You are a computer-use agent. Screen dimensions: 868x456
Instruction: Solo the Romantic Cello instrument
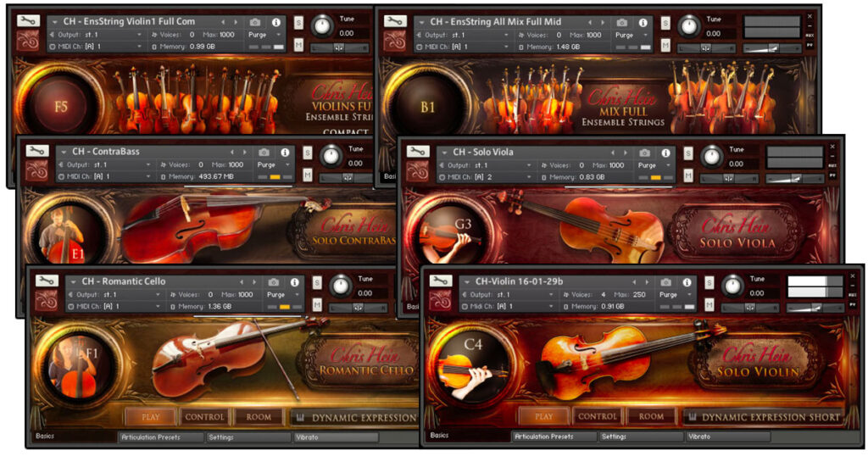(x=317, y=283)
